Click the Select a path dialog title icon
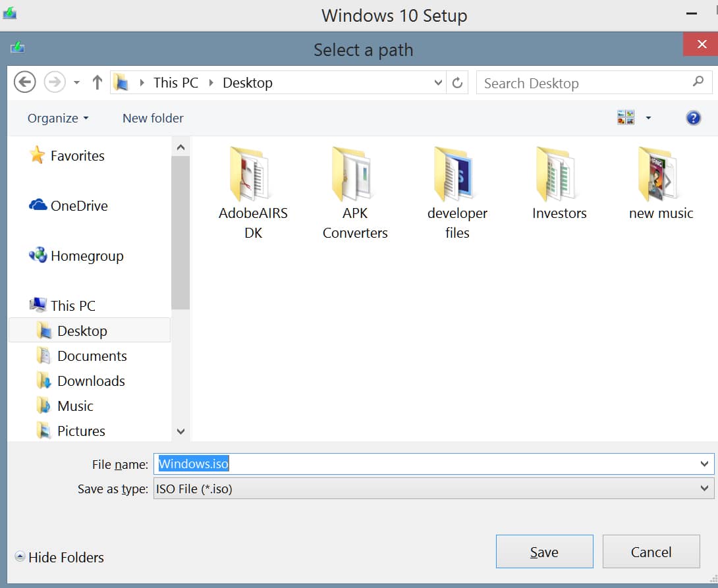Image resolution: width=718 pixels, height=588 pixels. point(17,47)
